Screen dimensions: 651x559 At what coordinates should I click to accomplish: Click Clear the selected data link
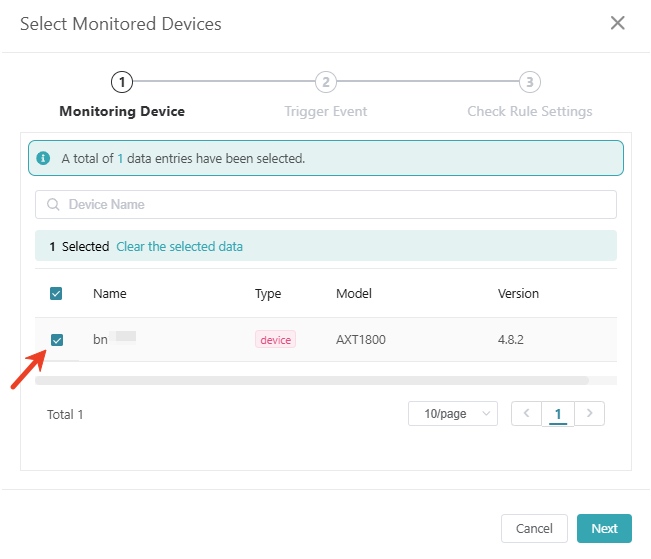(179, 246)
